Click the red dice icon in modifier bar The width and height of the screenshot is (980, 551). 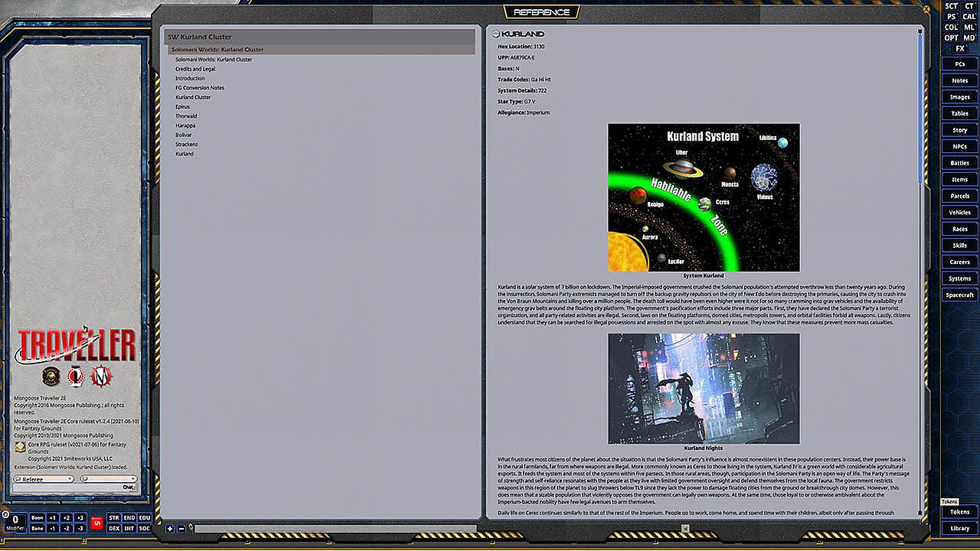point(97,523)
